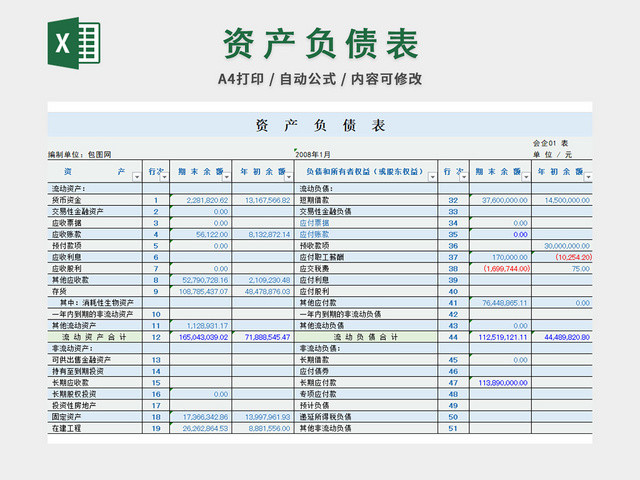Select the 其中：消耗性生物资产 label

click(97, 303)
